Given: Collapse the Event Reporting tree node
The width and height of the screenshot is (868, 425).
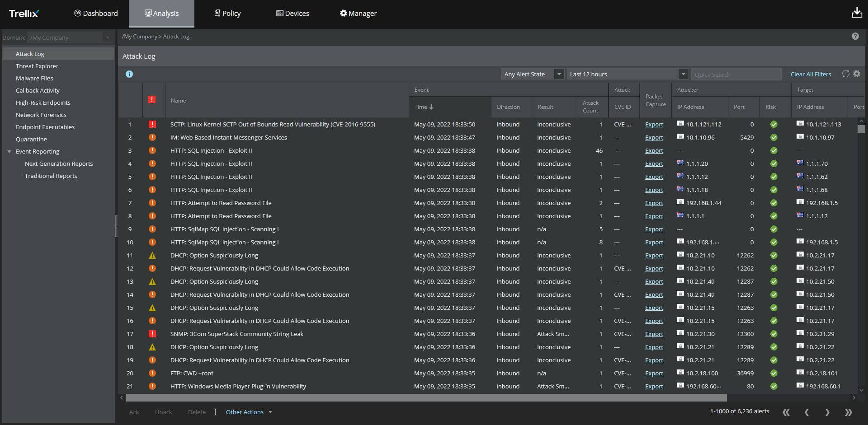Looking at the screenshot, I should pyautogui.click(x=9, y=152).
